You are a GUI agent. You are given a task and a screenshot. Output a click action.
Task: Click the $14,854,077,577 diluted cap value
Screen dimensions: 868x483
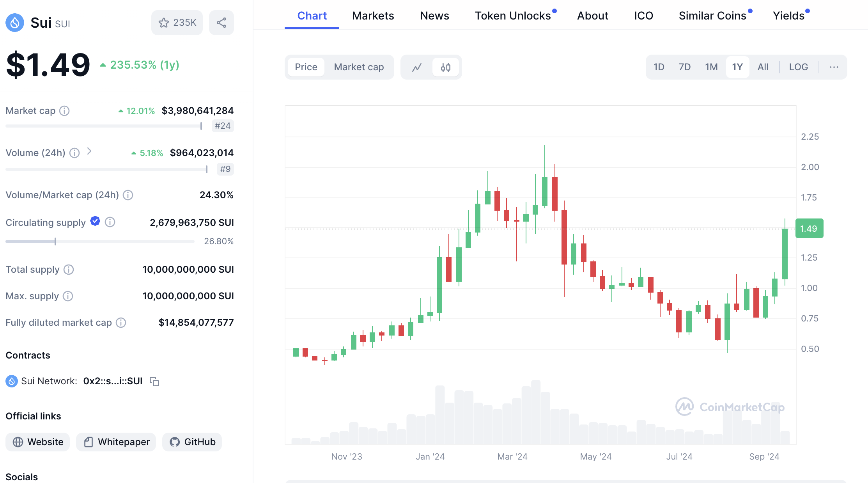pyautogui.click(x=196, y=323)
